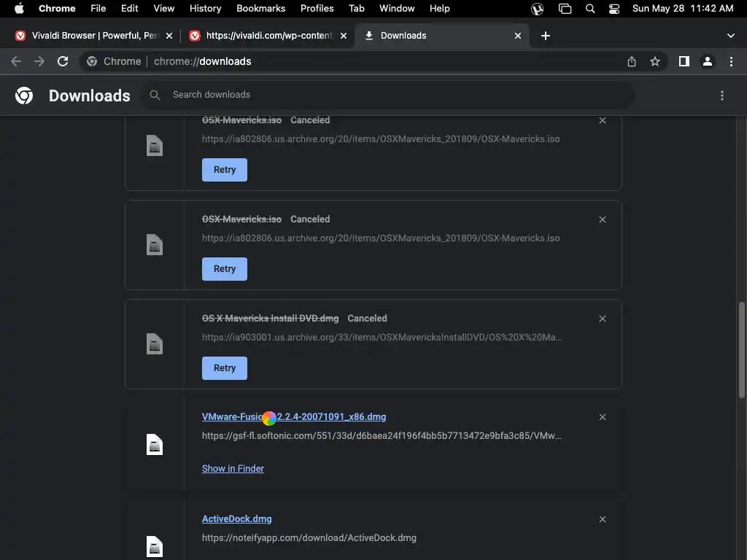
Task: Open the History menu
Action: pyautogui.click(x=205, y=9)
